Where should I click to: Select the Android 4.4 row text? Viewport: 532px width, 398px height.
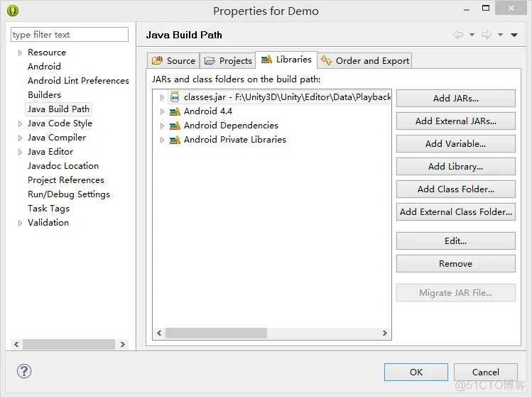[x=208, y=111]
